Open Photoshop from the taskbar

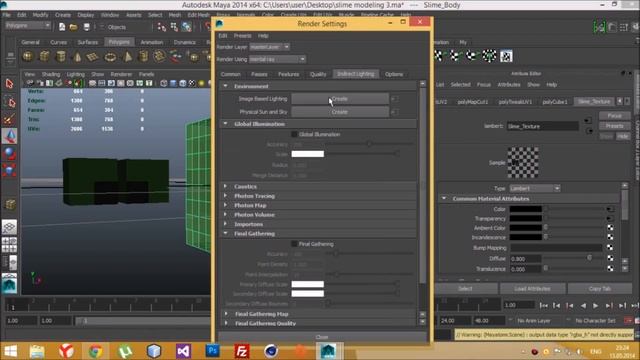pyautogui.click(x=212, y=351)
